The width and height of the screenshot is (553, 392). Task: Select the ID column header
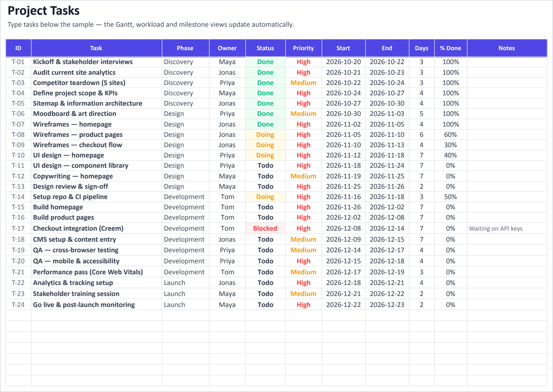(18, 48)
